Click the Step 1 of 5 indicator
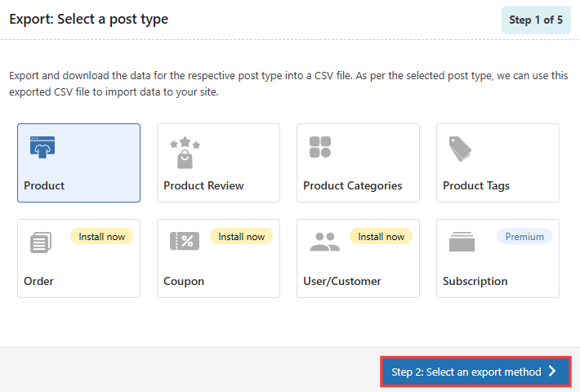 (535, 20)
